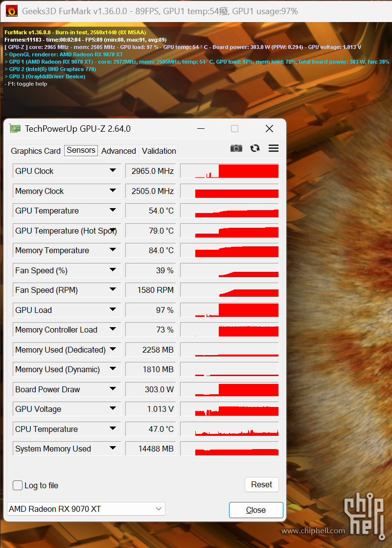Click the 39 % fan speed value
This screenshot has width=392, height=548.
click(151, 270)
